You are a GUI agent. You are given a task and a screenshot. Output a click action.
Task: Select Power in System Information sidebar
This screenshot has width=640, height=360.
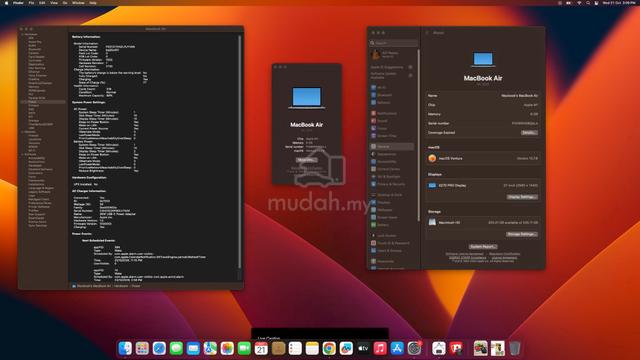click(43, 102)
